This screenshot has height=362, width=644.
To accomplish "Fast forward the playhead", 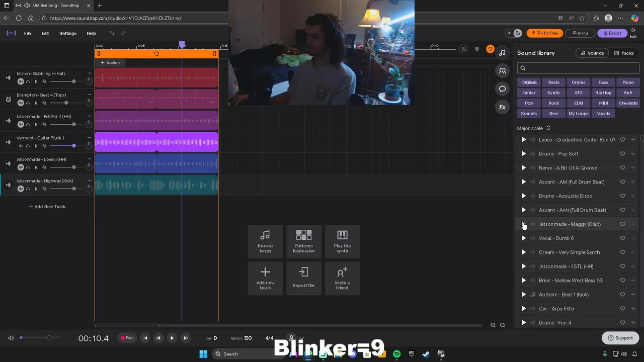I will 186,338.
